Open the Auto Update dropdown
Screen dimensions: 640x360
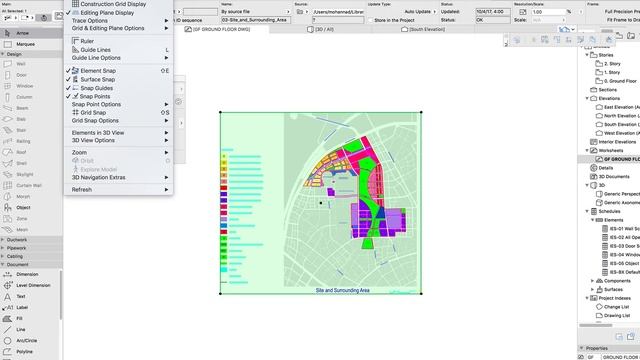(x=420, y=12)
